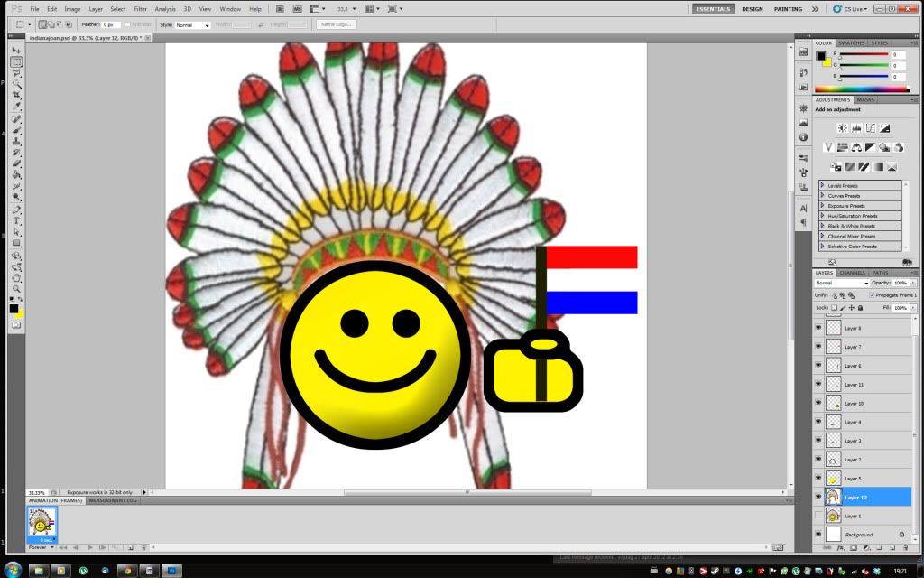This screenshot has height=578, width=924.
Task: Expand the Selective Color Presets list
Action: coord(823,246)
